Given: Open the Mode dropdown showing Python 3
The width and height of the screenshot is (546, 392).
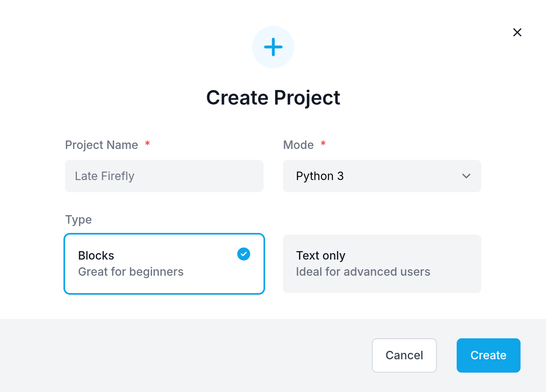Looking at the screenshot, I should (x=382, y=176).
